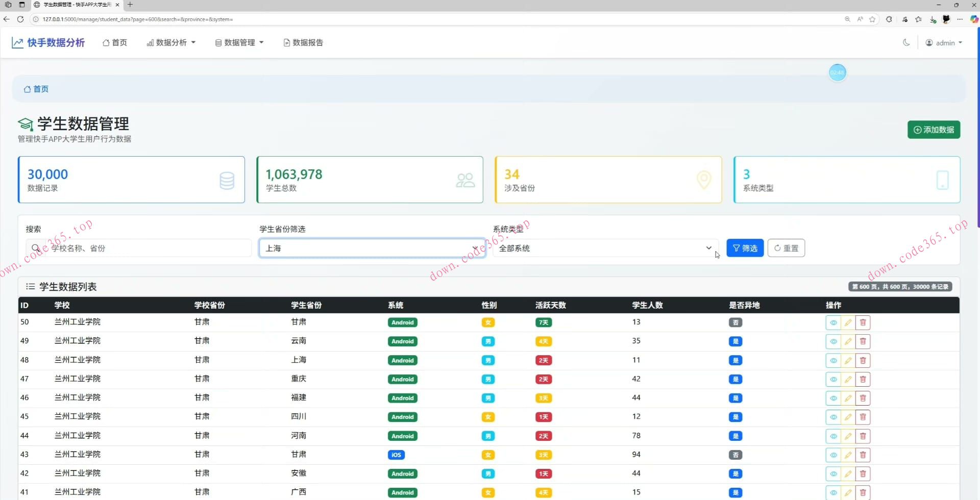The width and height of the screenshot is (980, 500).
Task: Click the trash icon for row 44
Action: click(x=863, y=436)
